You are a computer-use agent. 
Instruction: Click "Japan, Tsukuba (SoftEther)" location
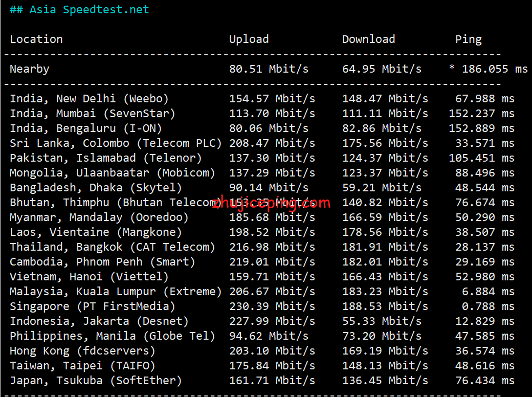point(96,381)
